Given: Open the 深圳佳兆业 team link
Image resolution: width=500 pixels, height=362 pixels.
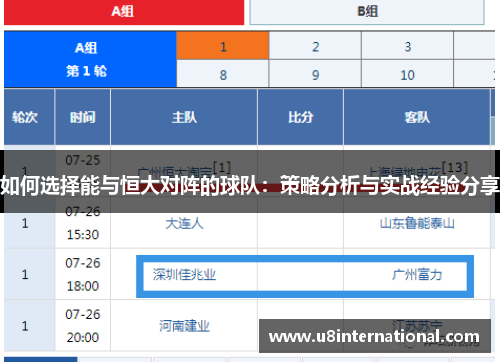Looking at the screenshot, I should click(x=184, y=275).
